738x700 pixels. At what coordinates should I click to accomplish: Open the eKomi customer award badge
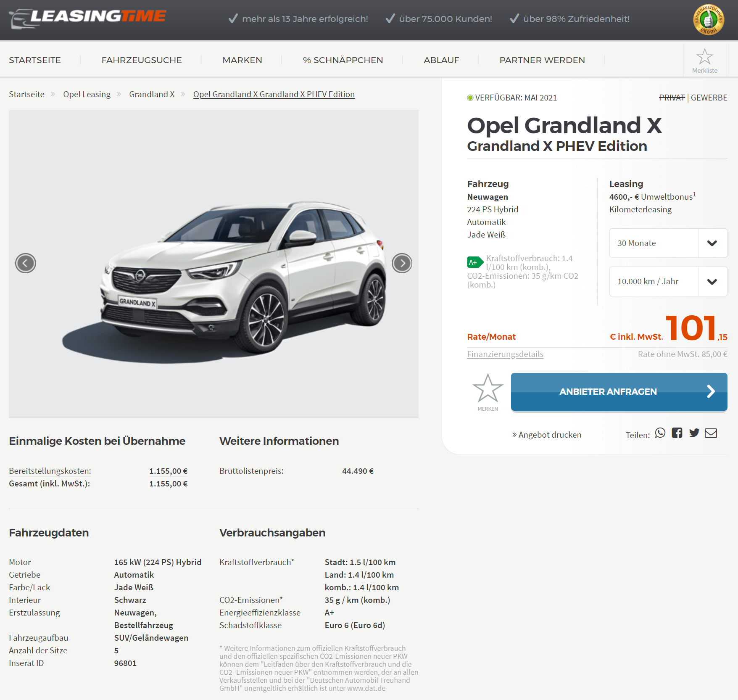pos(709,20)
